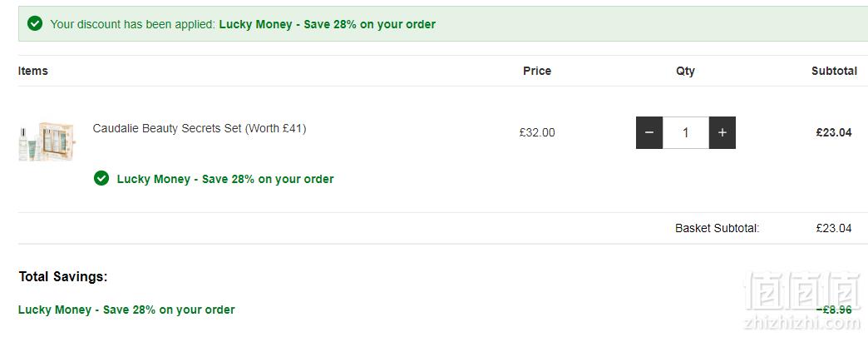Click the Price column header
The height and width of the screenshot is (337, 868).
(x=537, y=71)
